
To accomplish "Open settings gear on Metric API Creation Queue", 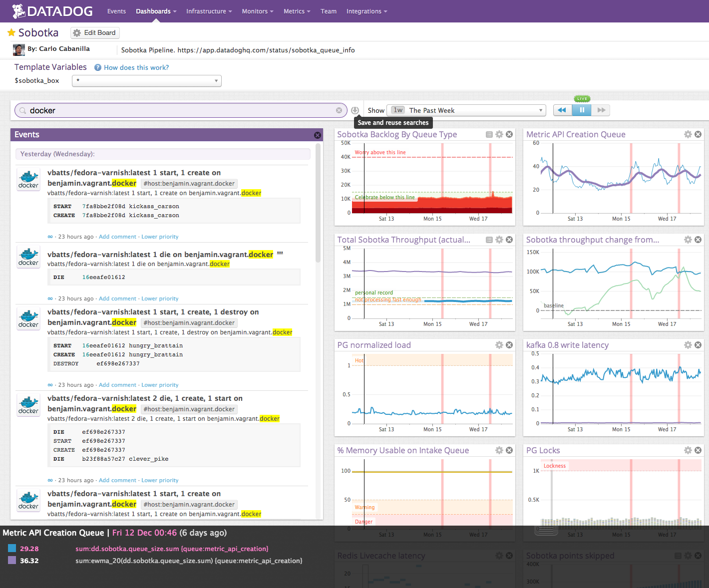I will 688,134.
